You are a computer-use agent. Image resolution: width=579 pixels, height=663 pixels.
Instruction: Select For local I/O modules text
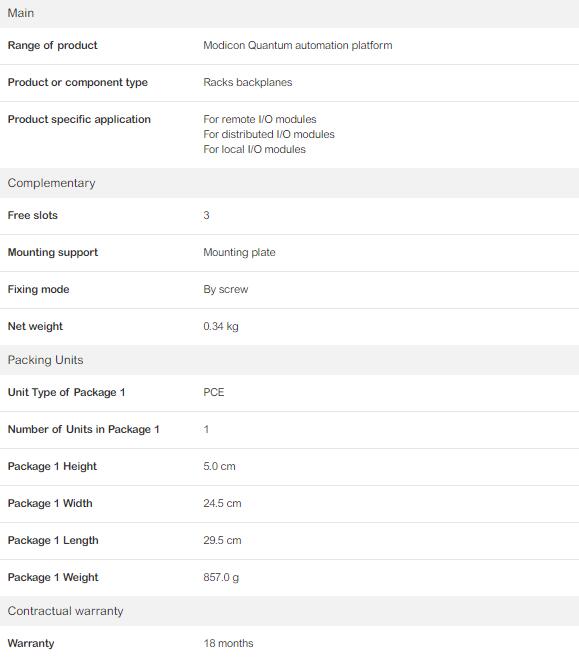pyautogui.click(x=254, y=149)
